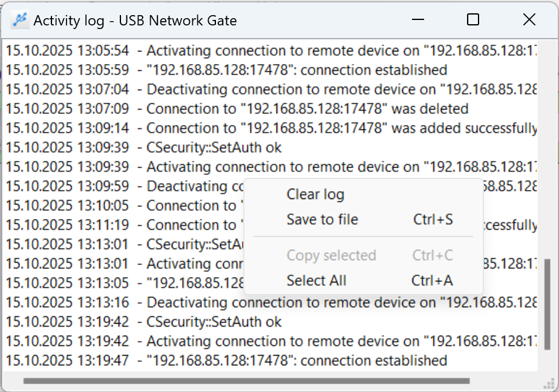The width and height of the screenshot is (559, 392).
Task: Select the 13:19:42 CSecurity::SetAuth ok line
Action: coord(144,322)
